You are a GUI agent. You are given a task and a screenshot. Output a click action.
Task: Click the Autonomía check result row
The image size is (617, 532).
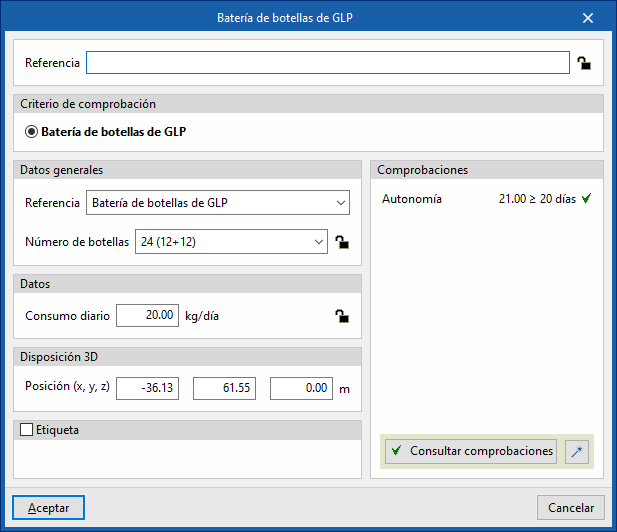click(487, 199)
